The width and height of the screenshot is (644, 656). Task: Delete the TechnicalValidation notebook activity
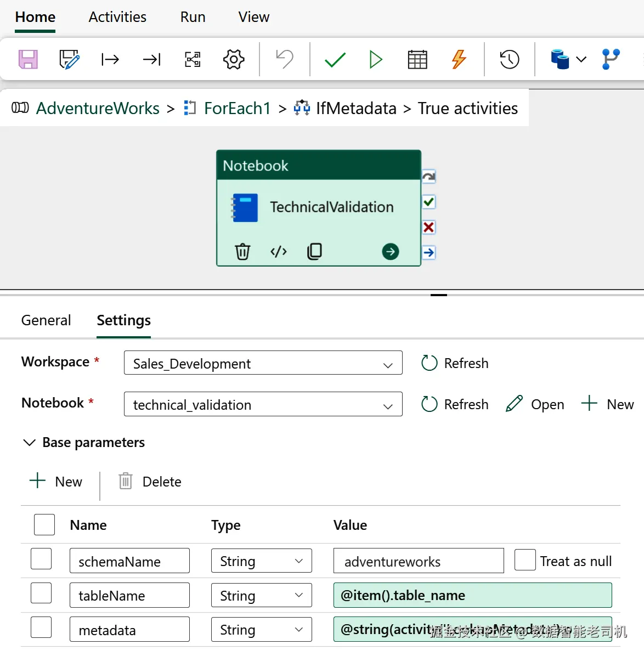coord(242,252)
